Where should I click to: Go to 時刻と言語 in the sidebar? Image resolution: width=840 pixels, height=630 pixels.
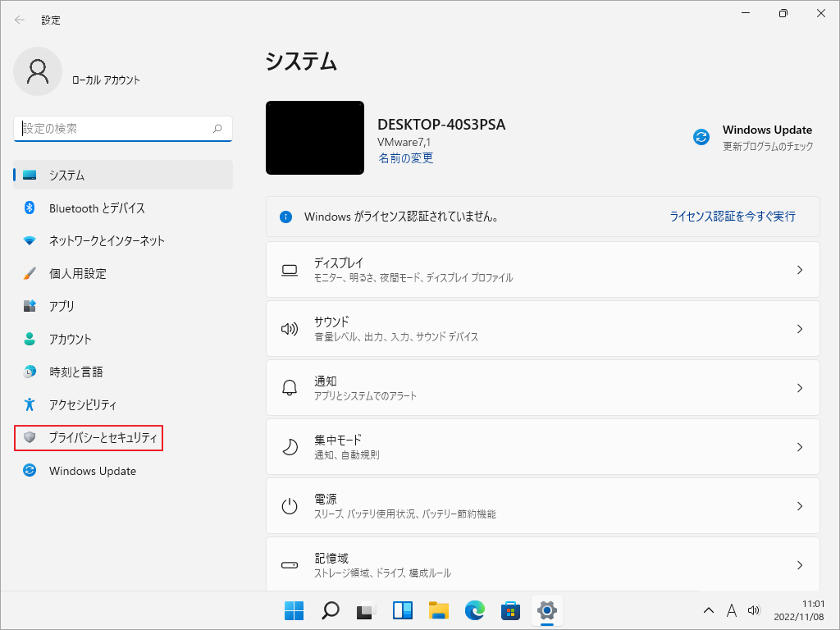coord(75,372)
